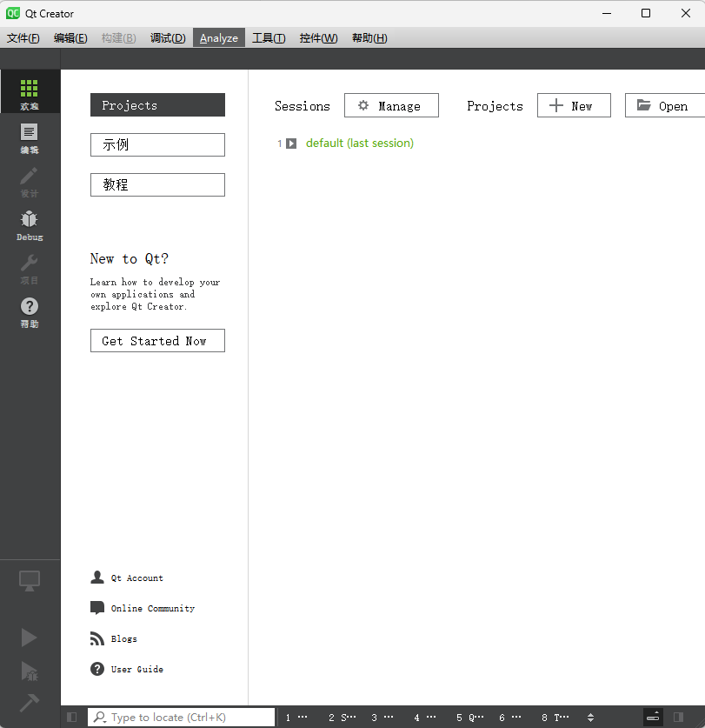Image resolution: width=705 pixels, height=728 pixels.
Task: Open the 工具(T) menu
Action: 269,38
